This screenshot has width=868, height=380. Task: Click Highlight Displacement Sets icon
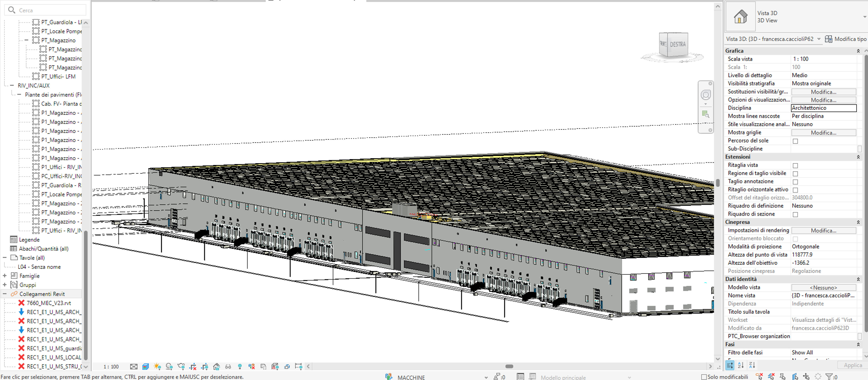click(287, 366)
